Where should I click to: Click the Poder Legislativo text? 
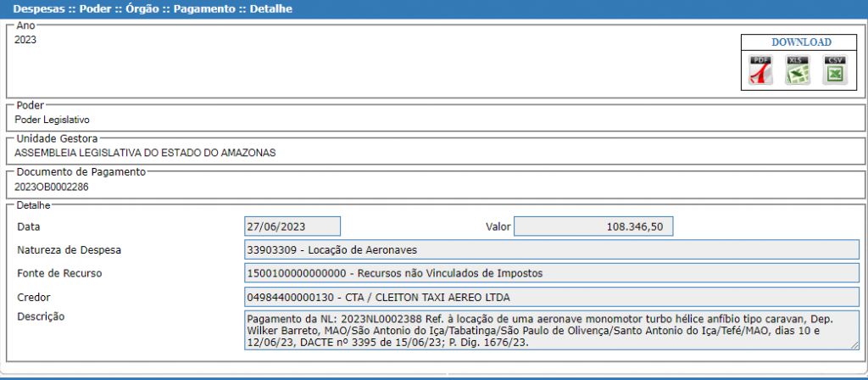coord(52,120)
